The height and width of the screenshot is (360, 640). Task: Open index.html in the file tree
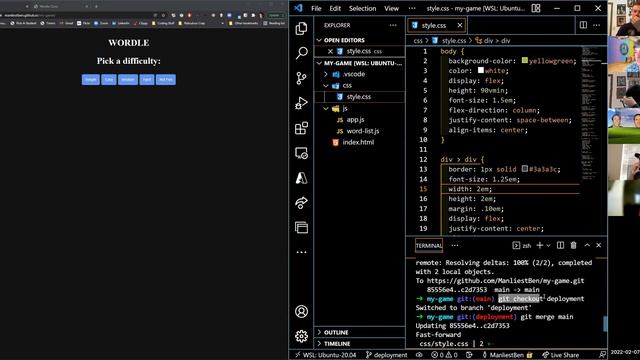(x=358, y=142)
